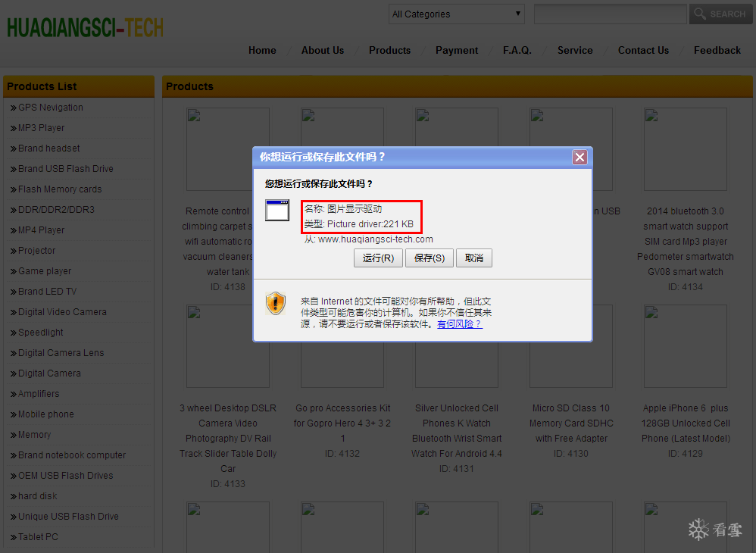Image resolution: width=756 pixels, height=553 pixels.
Task: Click the ID: 4132 text
Action: click(342, 453)
